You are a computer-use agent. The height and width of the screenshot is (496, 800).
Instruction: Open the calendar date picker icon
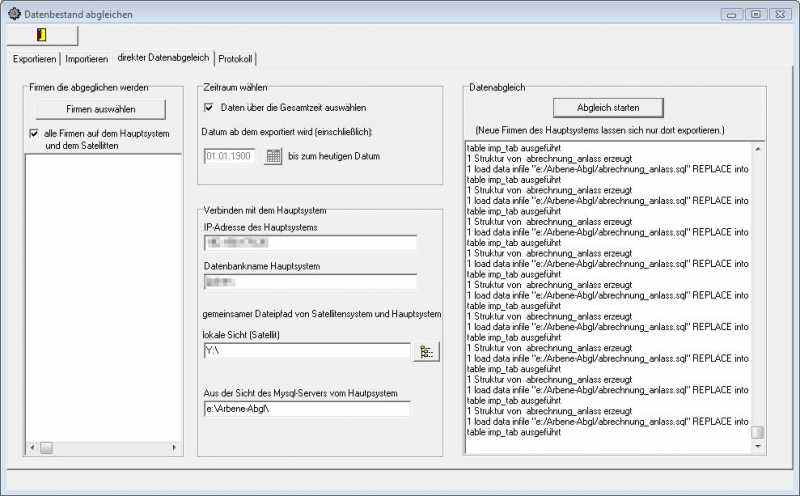(x=273, y=156)
